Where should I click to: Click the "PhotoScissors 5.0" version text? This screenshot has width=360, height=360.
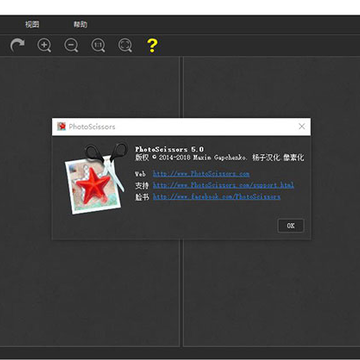[x=169, y=149]
